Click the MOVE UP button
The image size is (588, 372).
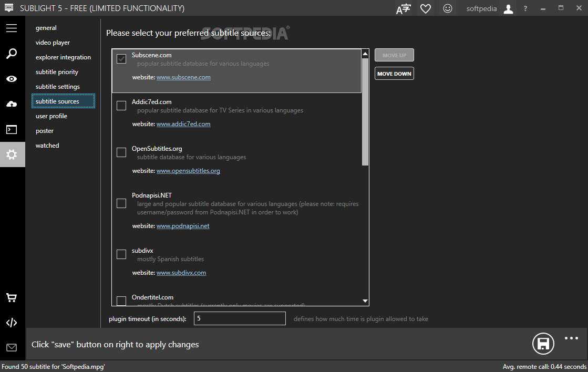point(394,55)
